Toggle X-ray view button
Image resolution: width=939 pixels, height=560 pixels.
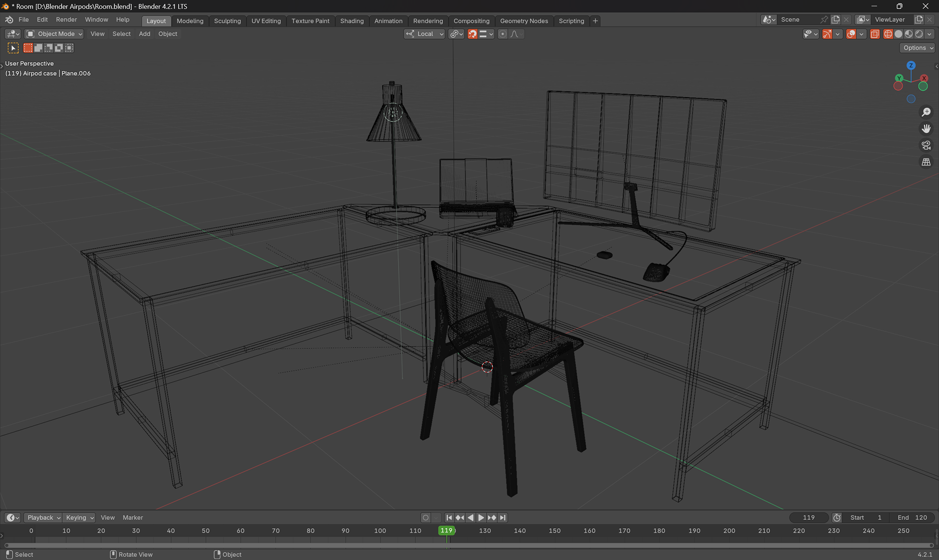tap(875, 34)
